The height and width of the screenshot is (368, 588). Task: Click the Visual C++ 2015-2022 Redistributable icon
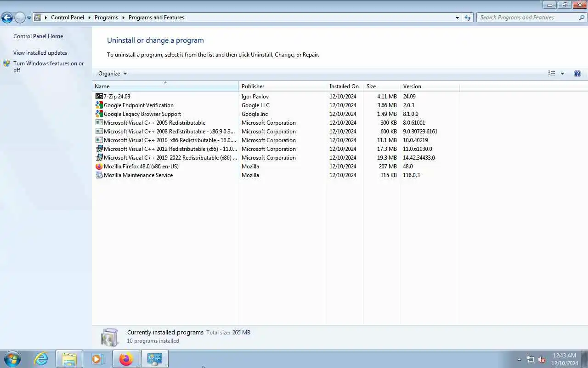click(99, 158)
